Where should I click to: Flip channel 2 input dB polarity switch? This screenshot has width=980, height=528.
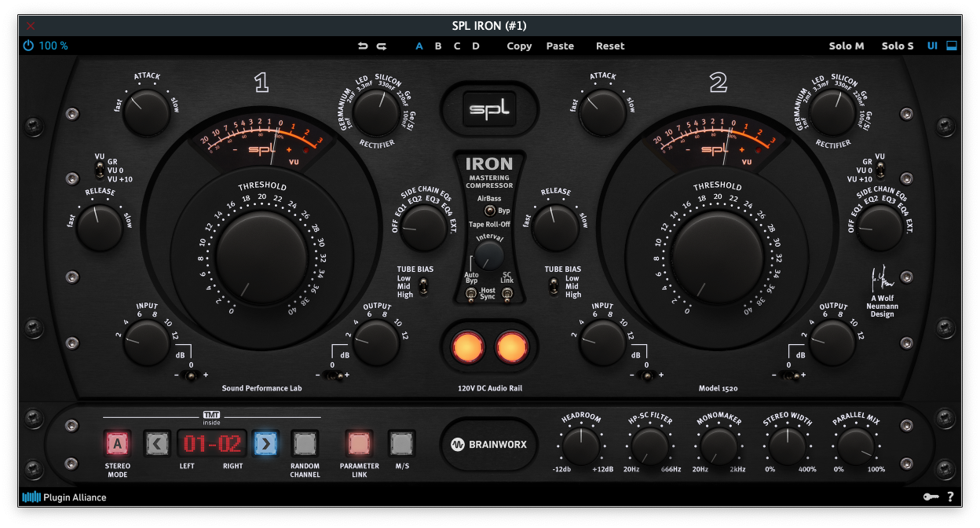coord(647,376)
